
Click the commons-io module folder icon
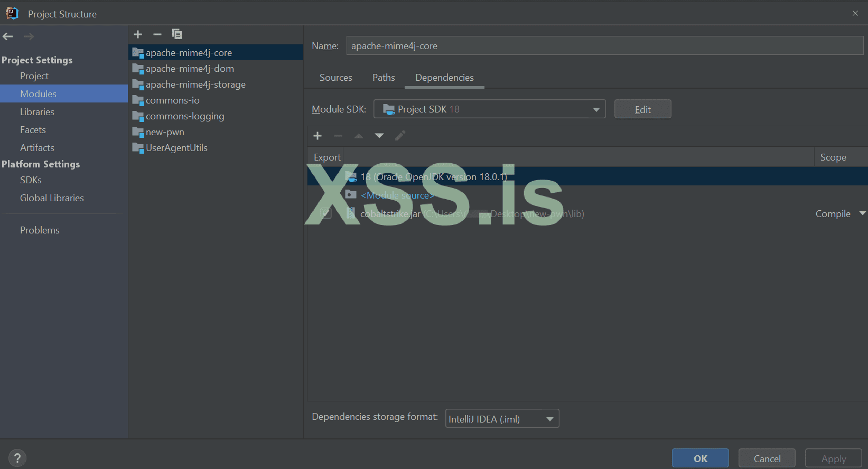coord(138,100)
